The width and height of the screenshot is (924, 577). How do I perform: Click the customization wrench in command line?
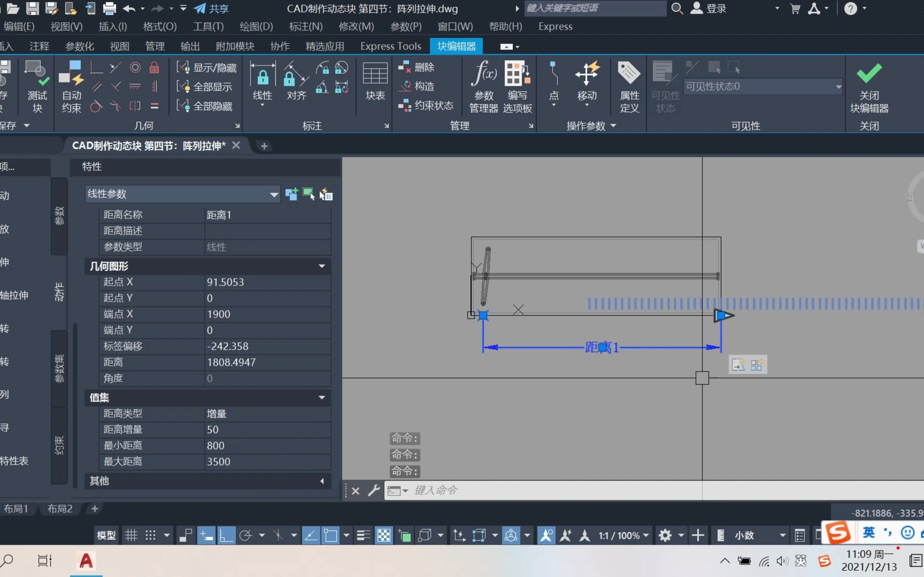coord(374,490)
